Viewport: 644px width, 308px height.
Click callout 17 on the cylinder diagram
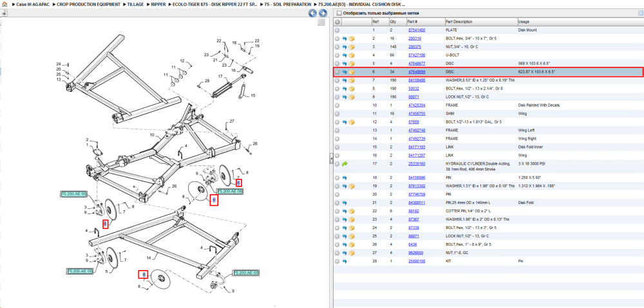[220, 77]
